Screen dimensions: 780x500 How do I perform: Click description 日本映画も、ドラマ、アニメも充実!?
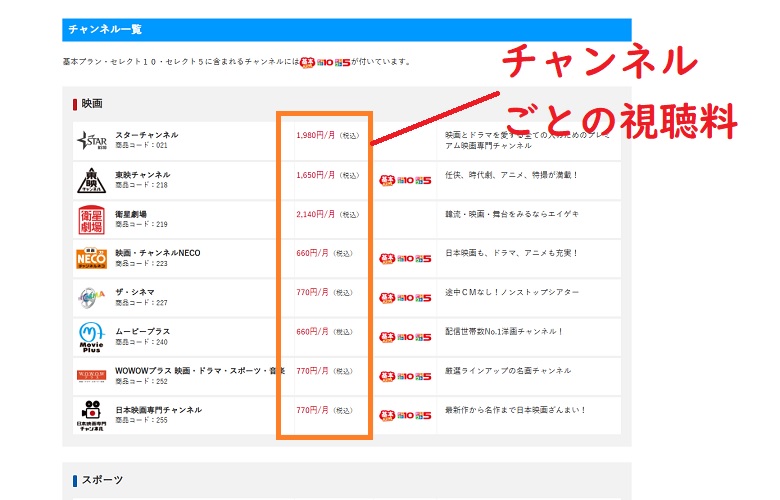(511, 253)
